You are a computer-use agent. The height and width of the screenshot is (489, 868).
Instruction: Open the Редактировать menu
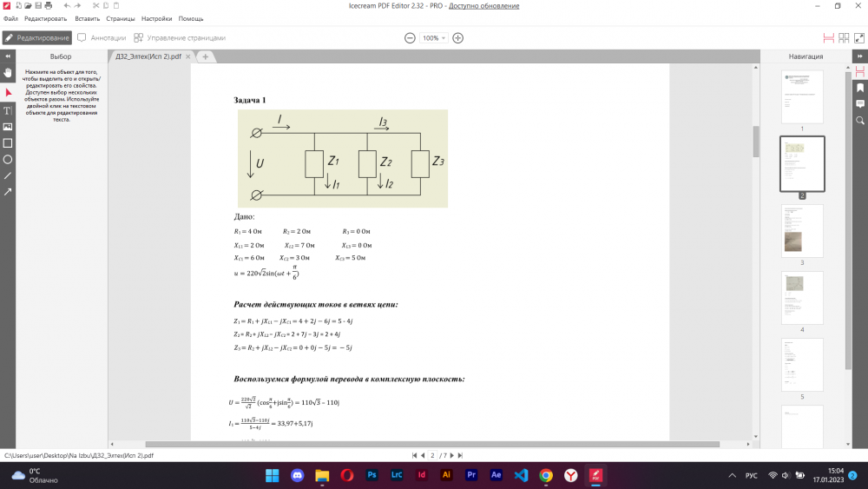point(45,18)
